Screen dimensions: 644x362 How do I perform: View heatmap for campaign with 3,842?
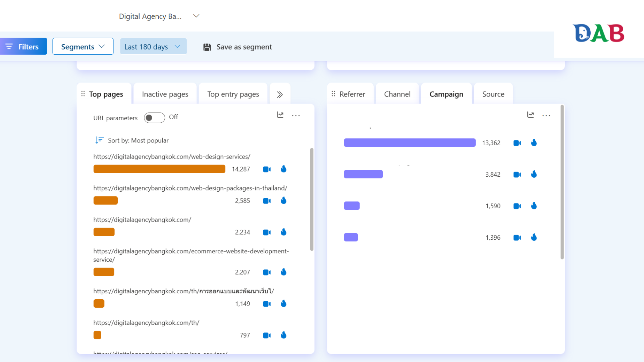click(x=534, y=174)
